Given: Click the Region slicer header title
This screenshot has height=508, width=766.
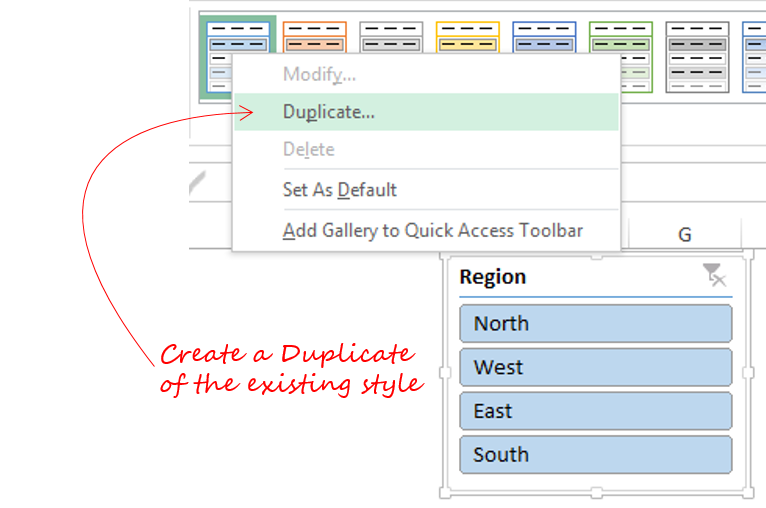Looking at the screenshot, I should 492,277.
